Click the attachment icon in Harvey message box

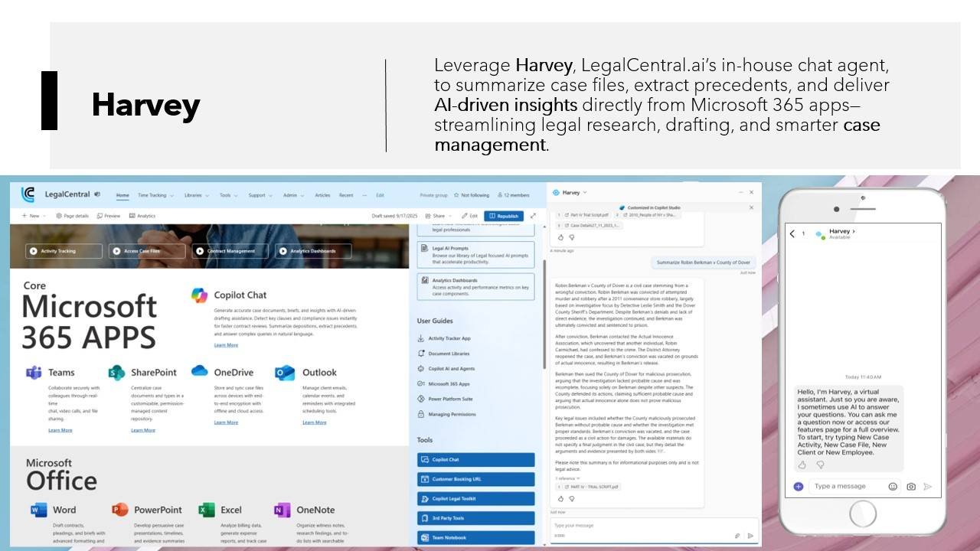click(x=737, y=536)
